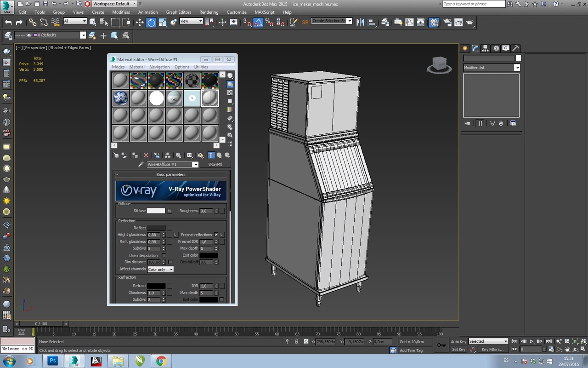Image resolution: width=588 pixels, height=368 pixels.
Task: Open Affect channels Color only dropdown
Action: click(x=160, y=270)
